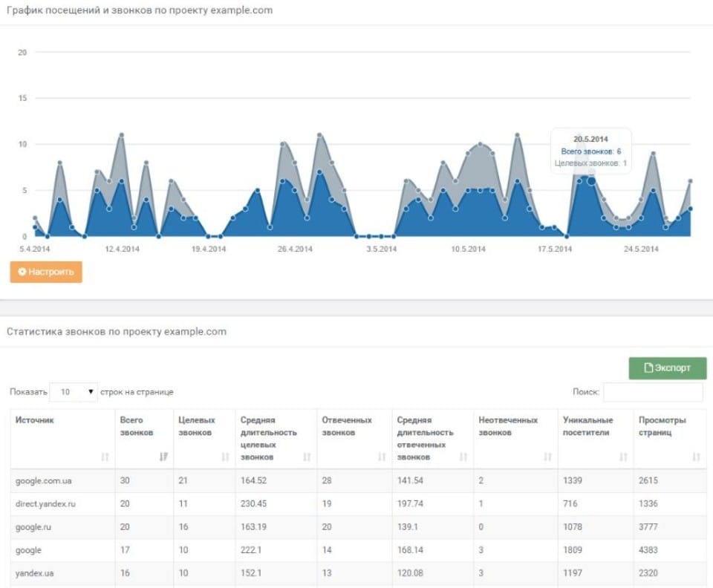Click sort arrows in Целевых звонков column
The image size is (713, 588).
point(225,457)
